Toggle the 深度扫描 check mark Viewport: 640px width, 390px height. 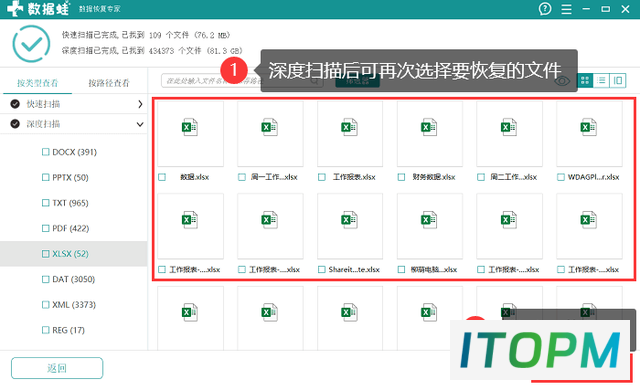[15, 124]
